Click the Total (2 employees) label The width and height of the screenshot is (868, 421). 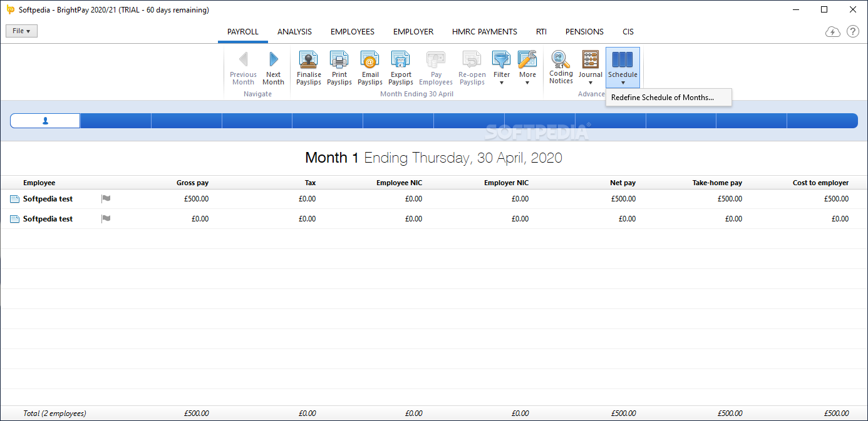[x=54, y=413]
